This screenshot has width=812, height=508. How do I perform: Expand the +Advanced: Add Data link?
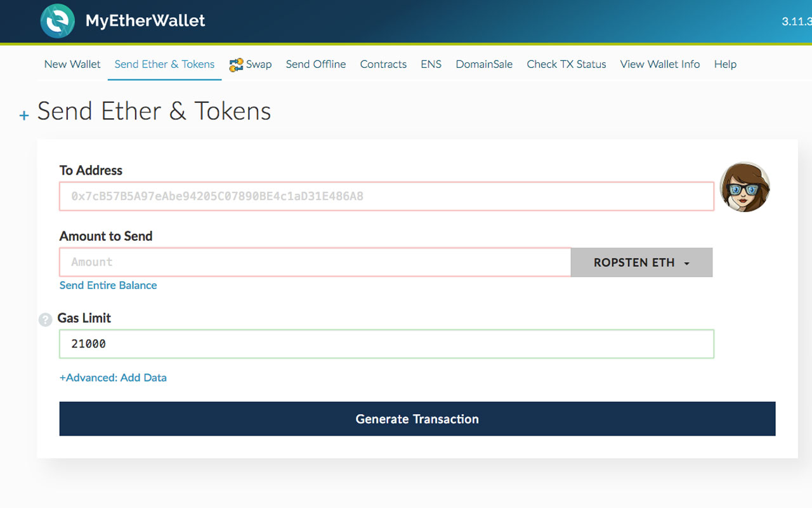[x=113, y=377]
